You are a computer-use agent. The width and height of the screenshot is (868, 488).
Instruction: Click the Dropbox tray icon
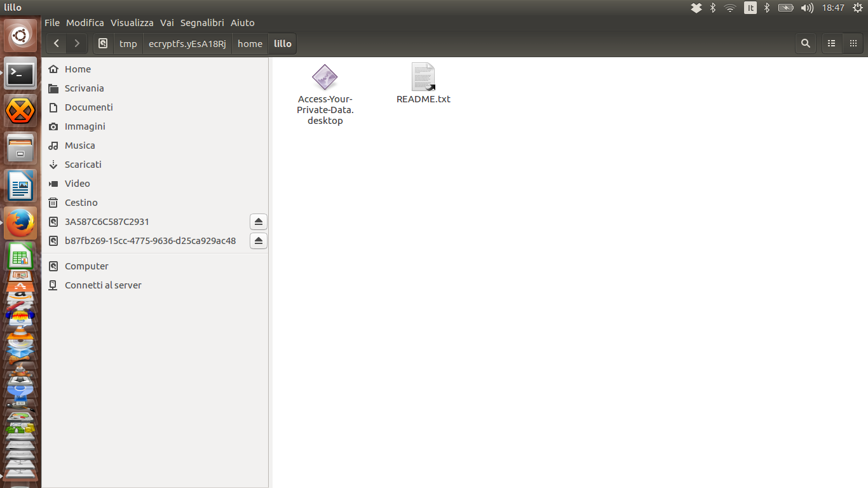point(696,8)
